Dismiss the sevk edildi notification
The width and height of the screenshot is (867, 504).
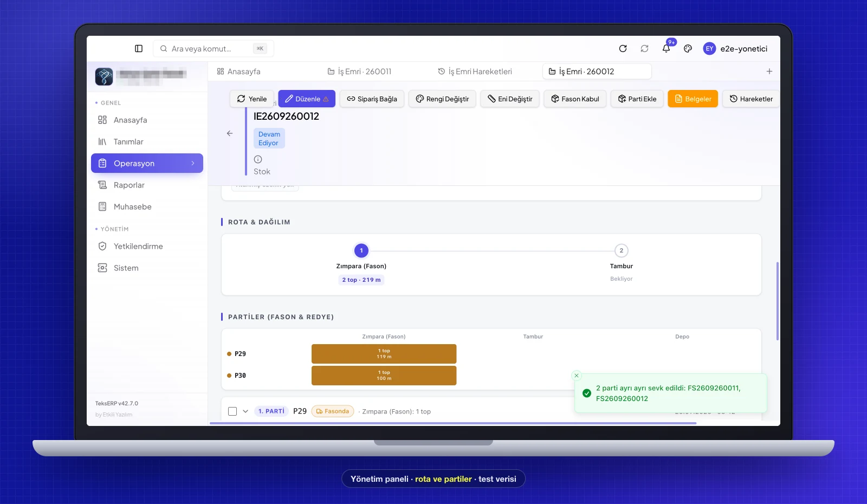pos(577,376)
